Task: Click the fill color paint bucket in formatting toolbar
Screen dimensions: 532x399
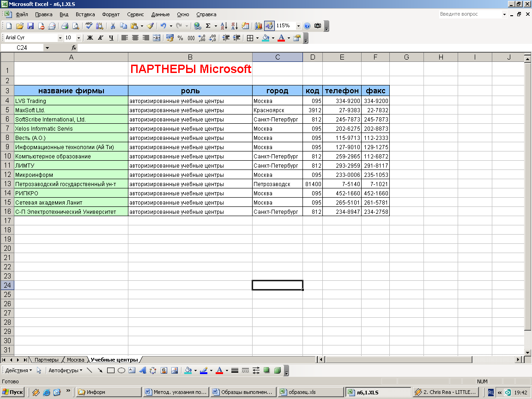Action: click(x=266, y=38)
